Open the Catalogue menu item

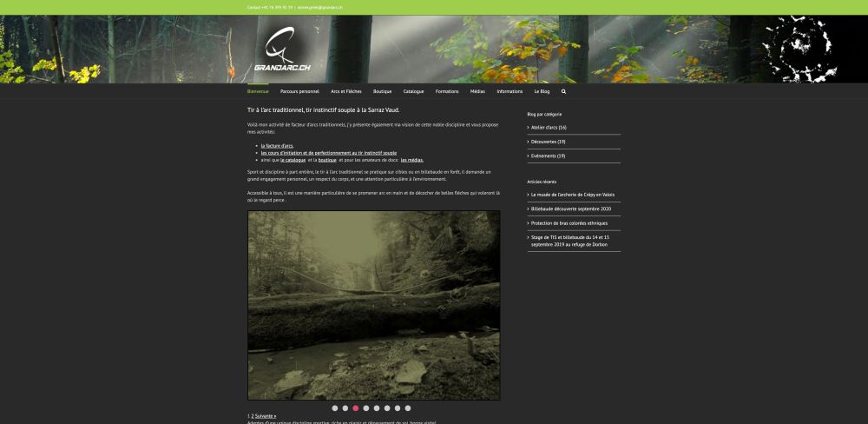(413, 91)
